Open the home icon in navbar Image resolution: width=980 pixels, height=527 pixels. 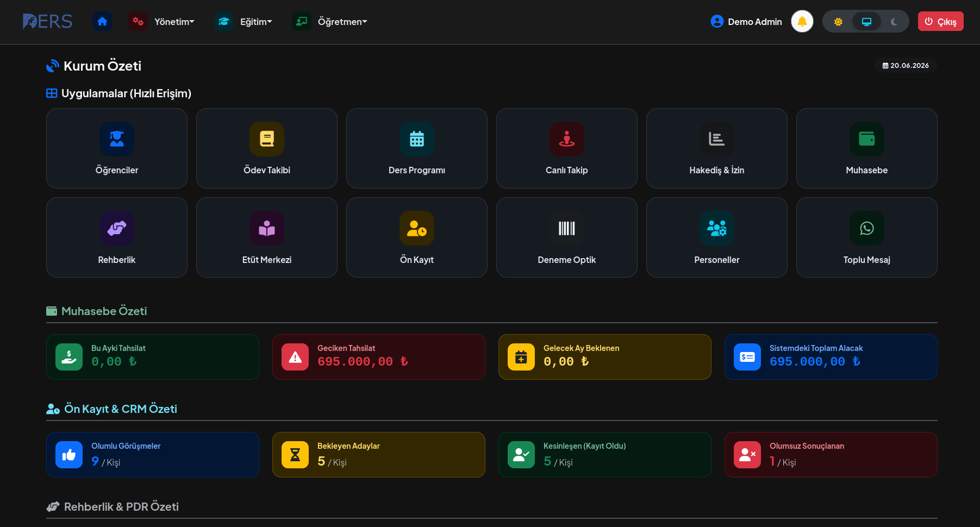tap(102, 22)
